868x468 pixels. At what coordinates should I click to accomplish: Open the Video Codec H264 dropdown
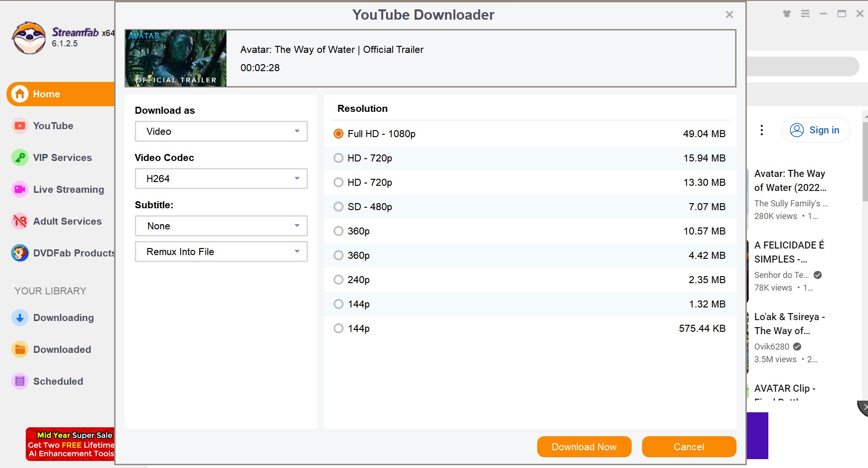[x=221, y=179]
